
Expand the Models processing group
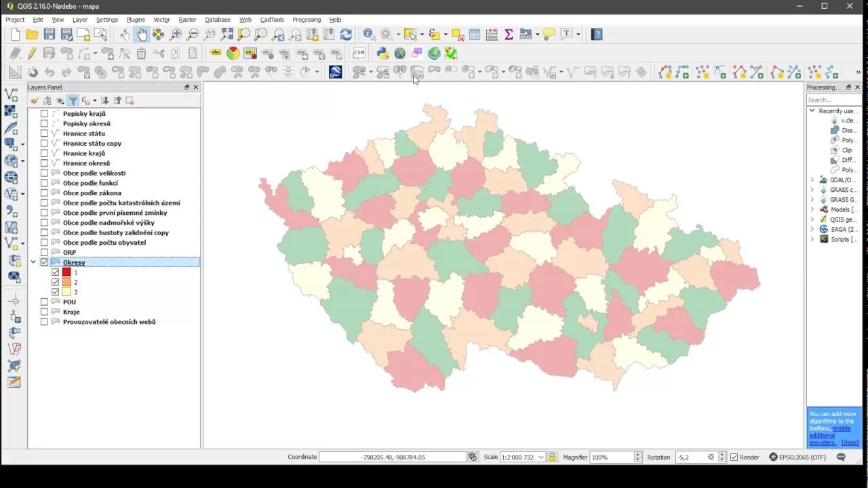[812, 209]
